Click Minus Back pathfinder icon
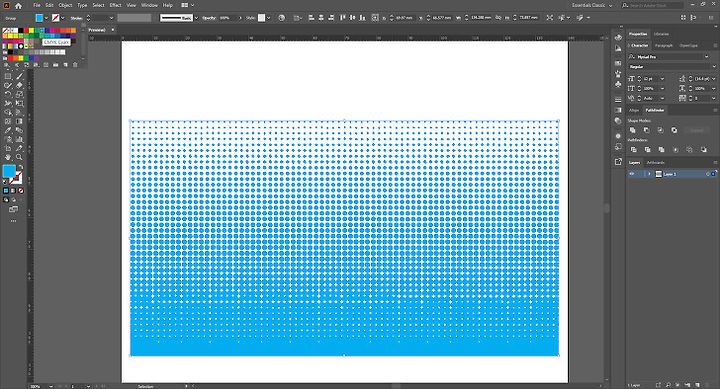 704,149
